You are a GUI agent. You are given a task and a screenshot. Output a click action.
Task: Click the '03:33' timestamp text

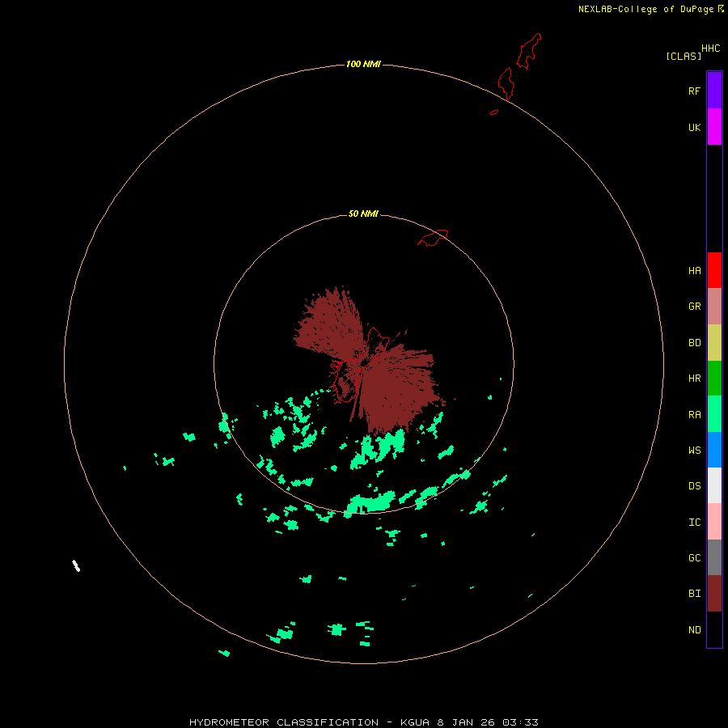[x=520, y=722]
